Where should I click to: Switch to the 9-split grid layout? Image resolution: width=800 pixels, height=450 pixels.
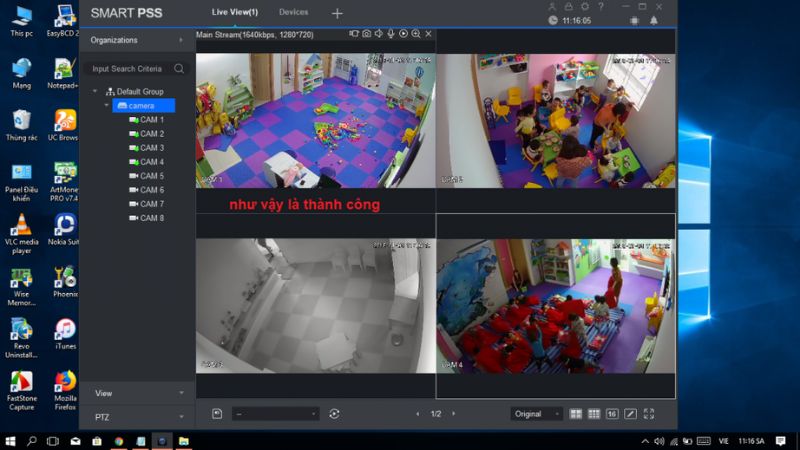pos(594,414)
